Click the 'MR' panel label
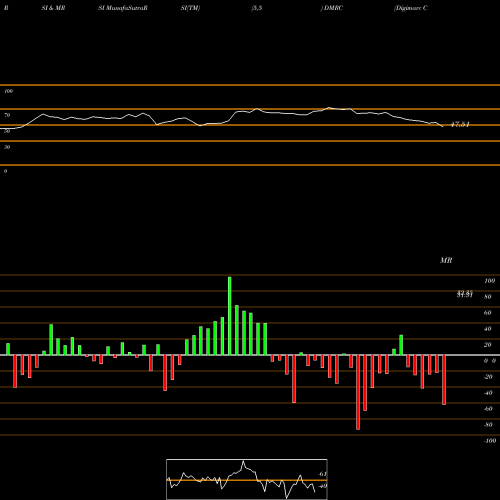The image size is (500, 500). tap(446, 260)
